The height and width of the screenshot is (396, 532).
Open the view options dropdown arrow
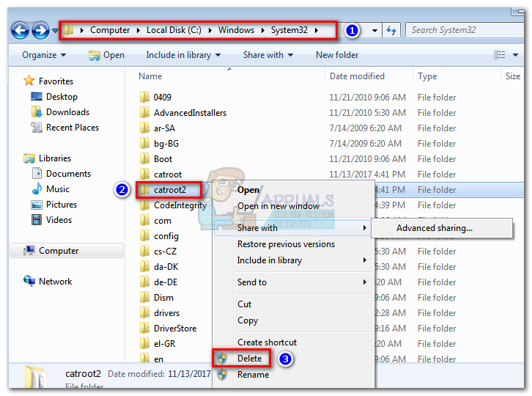pyautogui.click(x=515, y=55)
